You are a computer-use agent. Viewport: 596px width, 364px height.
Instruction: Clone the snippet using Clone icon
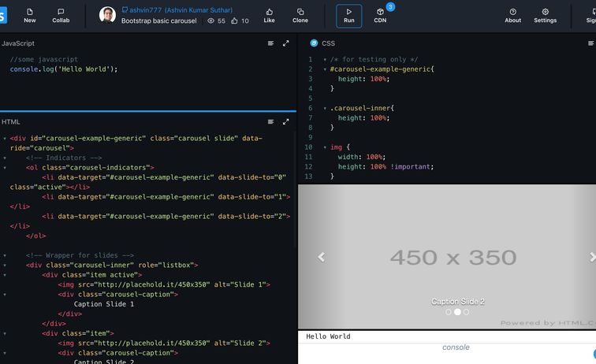[x=300, y=16]
